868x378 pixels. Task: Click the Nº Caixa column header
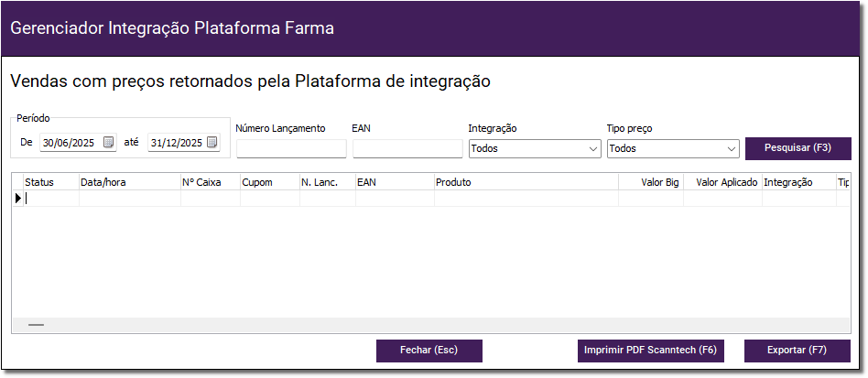click(211, 183)
